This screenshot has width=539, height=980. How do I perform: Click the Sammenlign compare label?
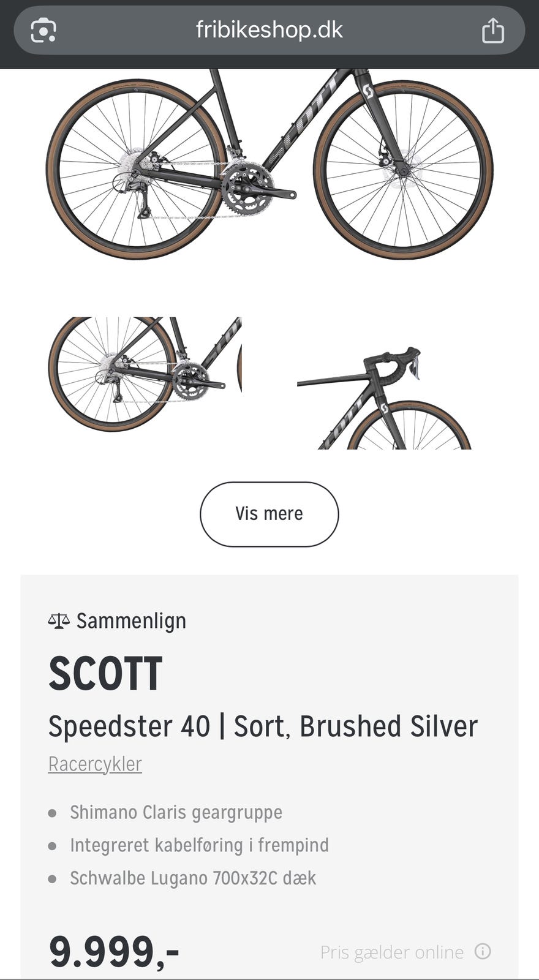click(x=131, y=621)
